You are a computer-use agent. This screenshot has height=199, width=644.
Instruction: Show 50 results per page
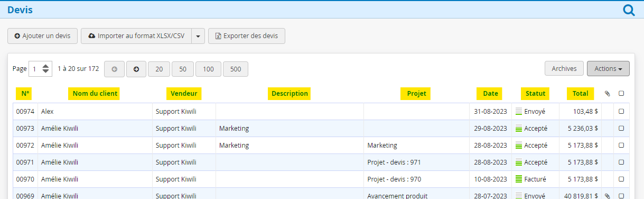[x=183, y=69]
